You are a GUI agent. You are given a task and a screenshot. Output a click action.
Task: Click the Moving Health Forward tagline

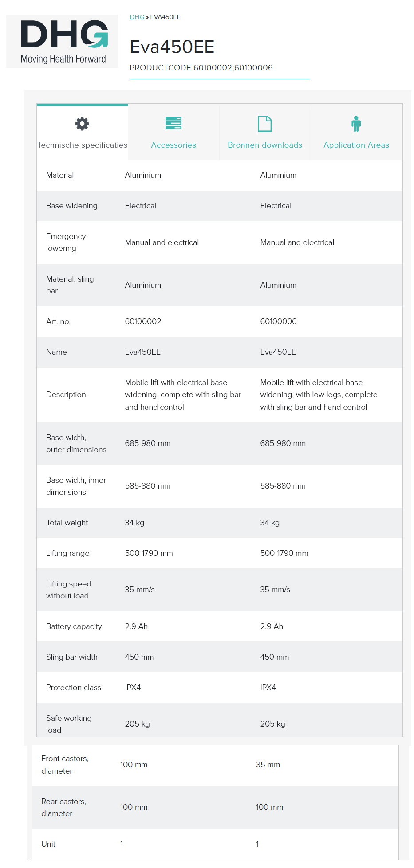(63, 59)
